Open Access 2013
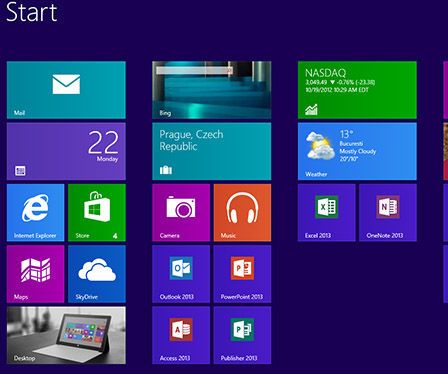 pyautogui.click(x=181, y=335)
